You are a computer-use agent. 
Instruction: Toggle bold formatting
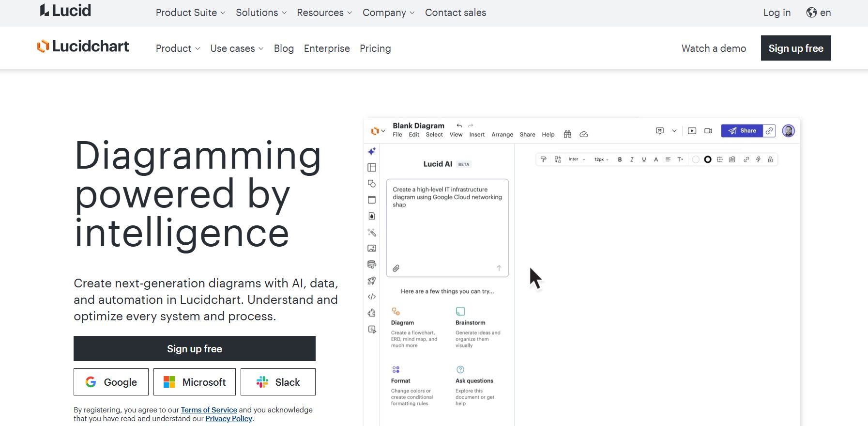click(x=620, y=159)
